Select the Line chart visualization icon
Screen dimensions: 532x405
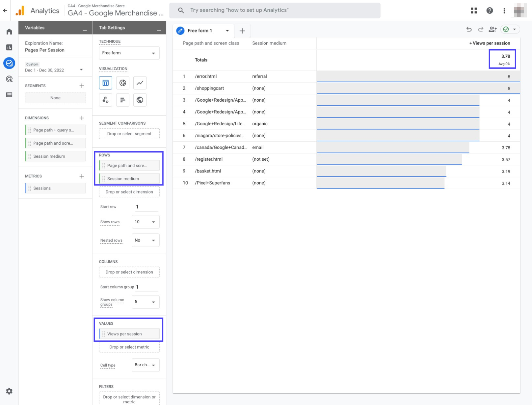point(140,83)
